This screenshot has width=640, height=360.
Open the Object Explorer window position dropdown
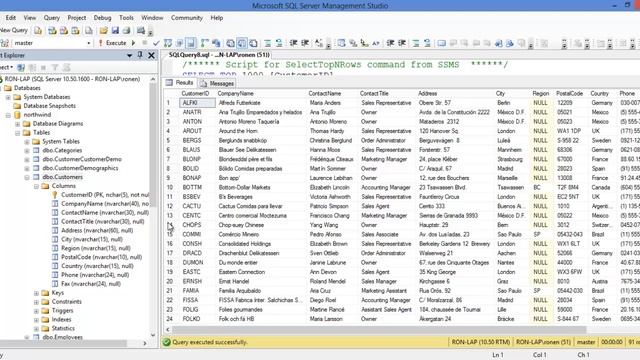129,55
